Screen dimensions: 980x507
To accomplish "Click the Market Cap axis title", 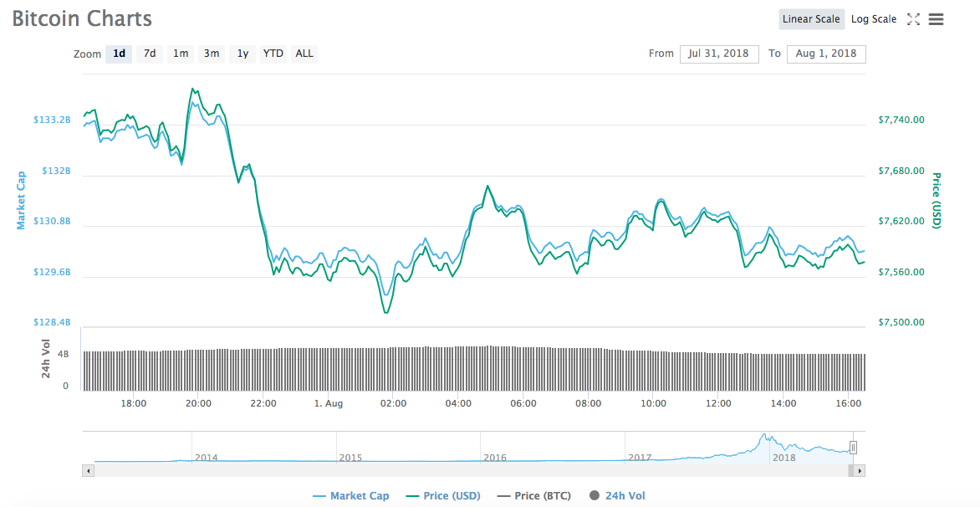I will [x=21, y=201].
